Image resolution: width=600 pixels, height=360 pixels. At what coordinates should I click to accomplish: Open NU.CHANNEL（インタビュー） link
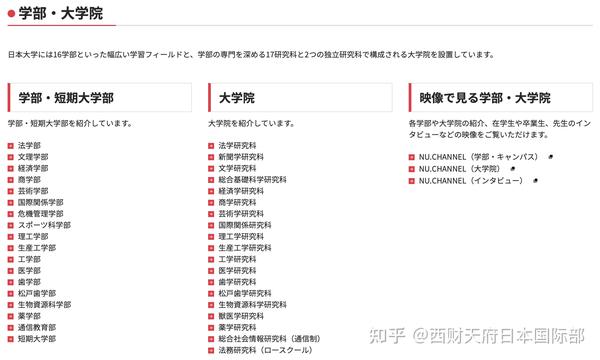471,181
